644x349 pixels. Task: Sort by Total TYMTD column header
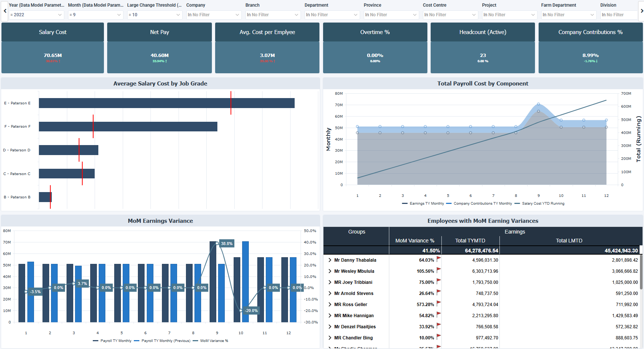click(470, 241)
